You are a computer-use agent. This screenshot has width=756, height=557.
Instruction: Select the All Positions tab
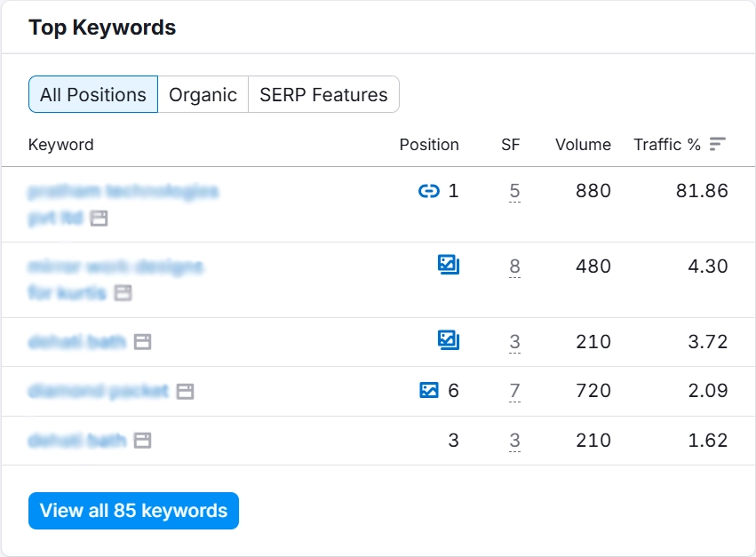[x=92, y=93]
